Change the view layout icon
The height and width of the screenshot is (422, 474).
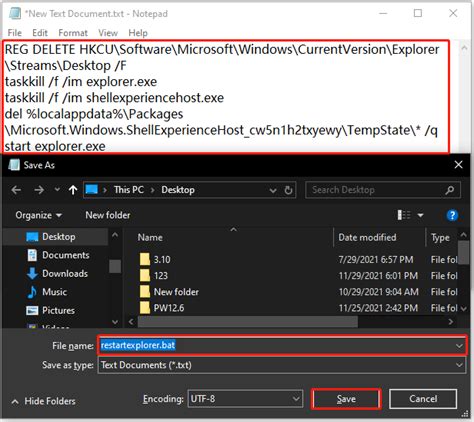pyautogui.click(x=404, y=215)
